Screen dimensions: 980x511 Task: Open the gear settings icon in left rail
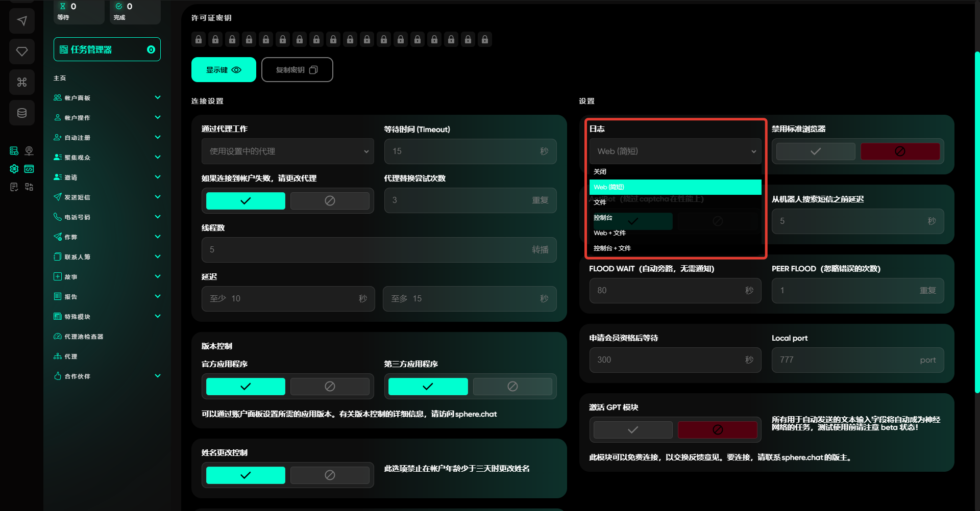click(x=14, y=169)
